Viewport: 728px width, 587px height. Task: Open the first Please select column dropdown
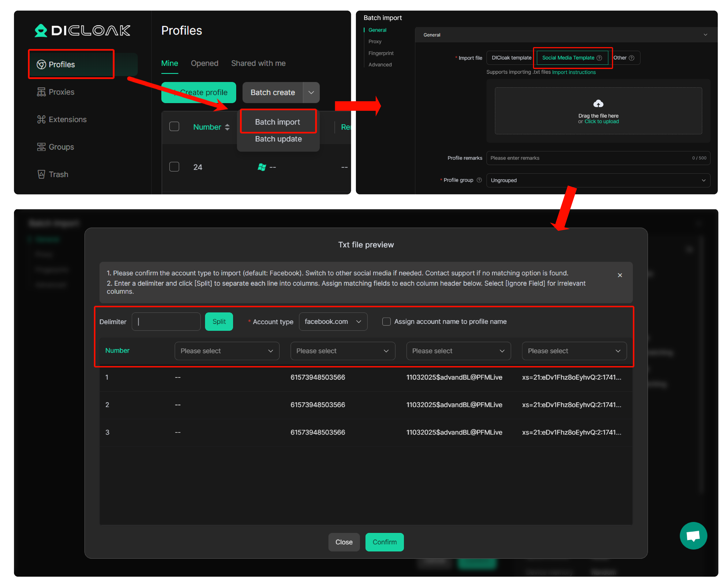[227, 351]
